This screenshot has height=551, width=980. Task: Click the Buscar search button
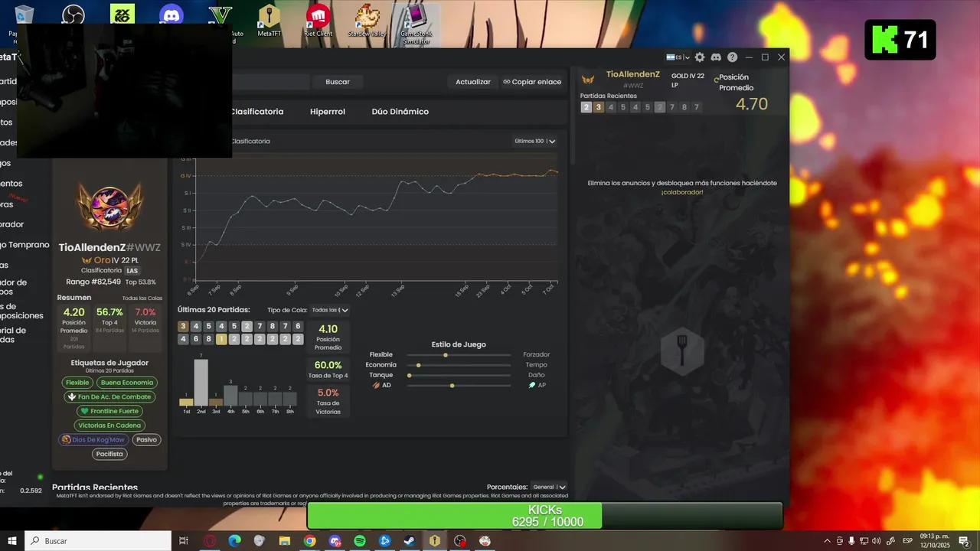point(338,82)
